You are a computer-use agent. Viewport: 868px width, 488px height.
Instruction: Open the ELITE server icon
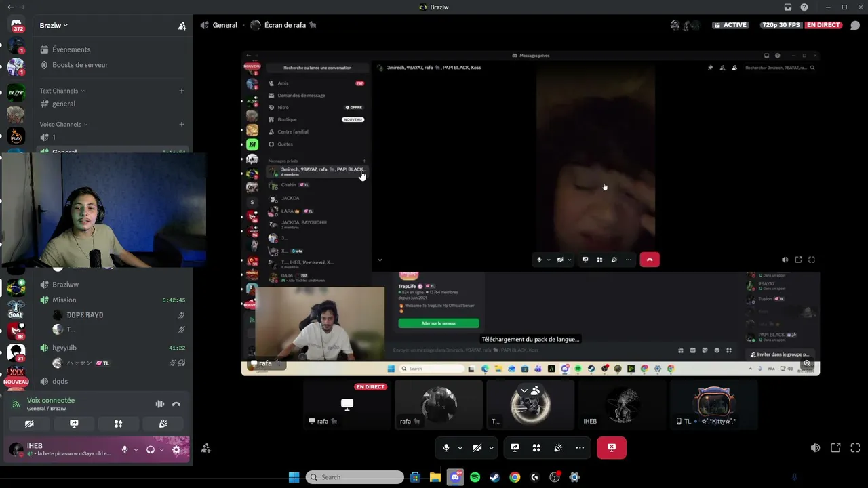click(16, 92)
